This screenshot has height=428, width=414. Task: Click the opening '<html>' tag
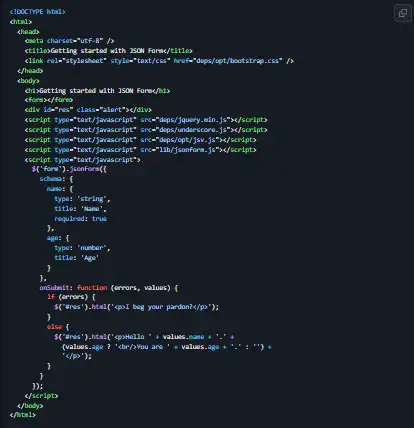[x=21, y=22]
